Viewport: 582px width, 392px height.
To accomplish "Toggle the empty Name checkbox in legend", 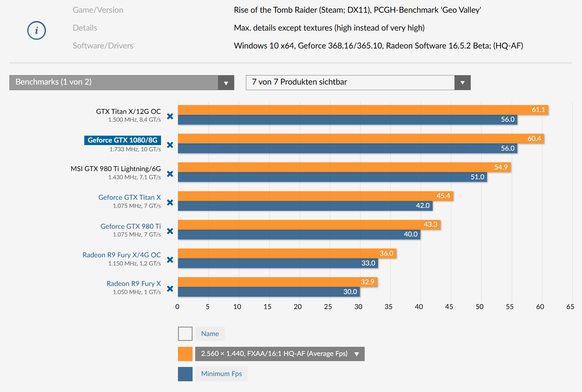I will (185, 334).
